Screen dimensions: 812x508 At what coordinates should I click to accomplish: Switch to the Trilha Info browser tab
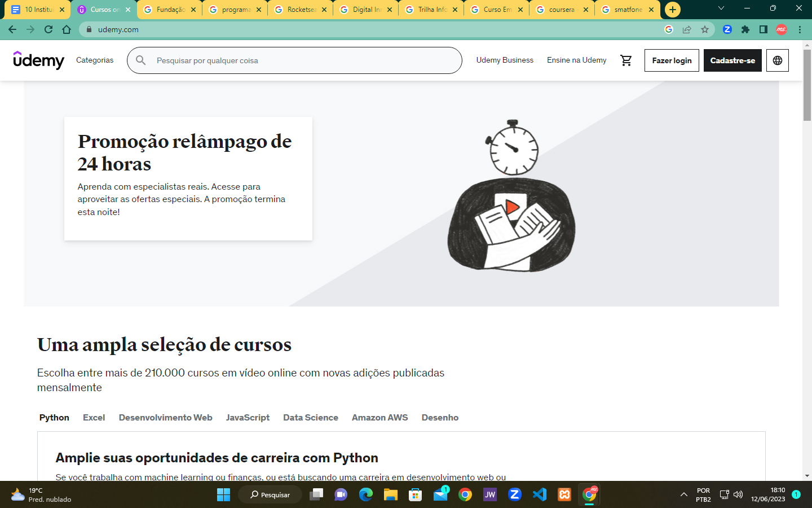click(x=431, y=10)
